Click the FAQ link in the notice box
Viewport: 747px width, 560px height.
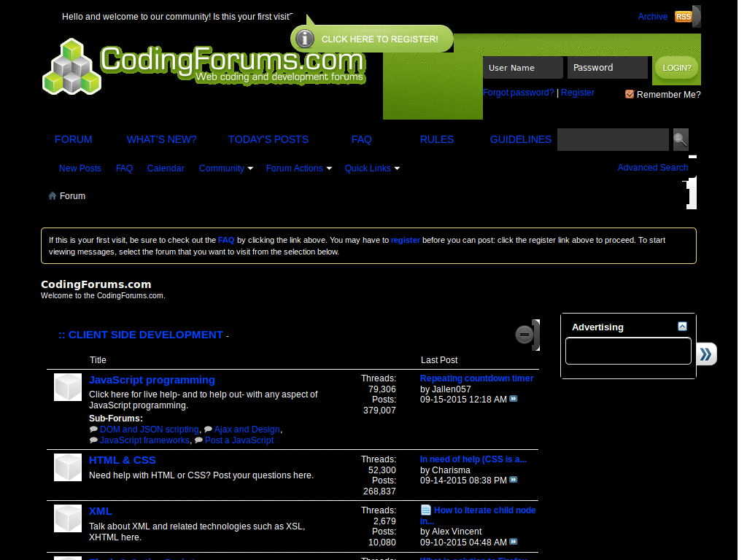(226, 240)
